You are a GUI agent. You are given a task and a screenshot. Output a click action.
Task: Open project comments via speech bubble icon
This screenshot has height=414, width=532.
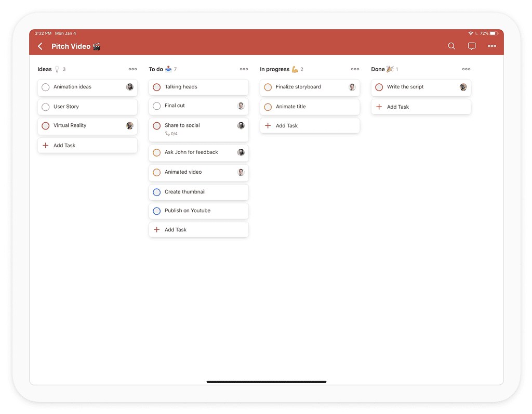[x=472, y=46]
